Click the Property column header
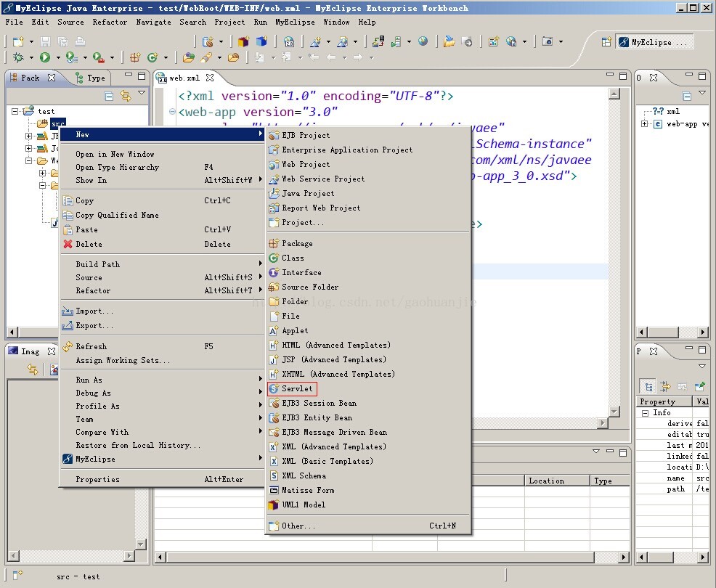Image resolution: width=716 pixels, height=588 pixels. click(664, 401)
